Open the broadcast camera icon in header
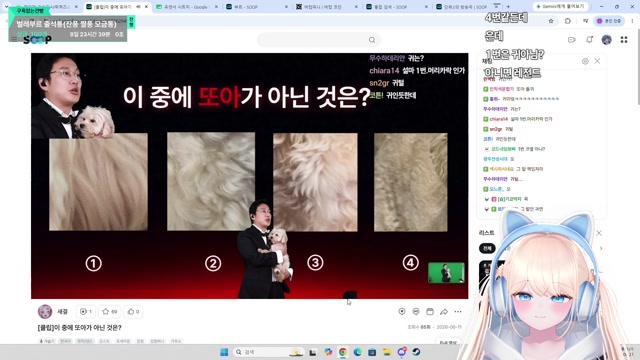 coord(571,40)
